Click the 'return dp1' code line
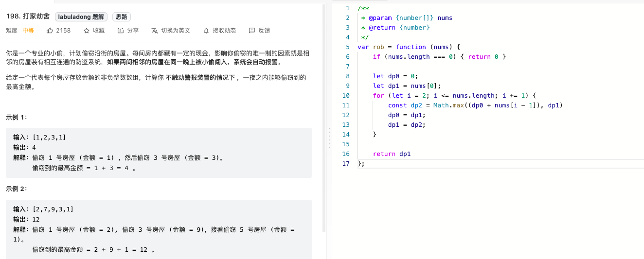The height and width of the screenshot is (259, 644). tap(392, 154)
